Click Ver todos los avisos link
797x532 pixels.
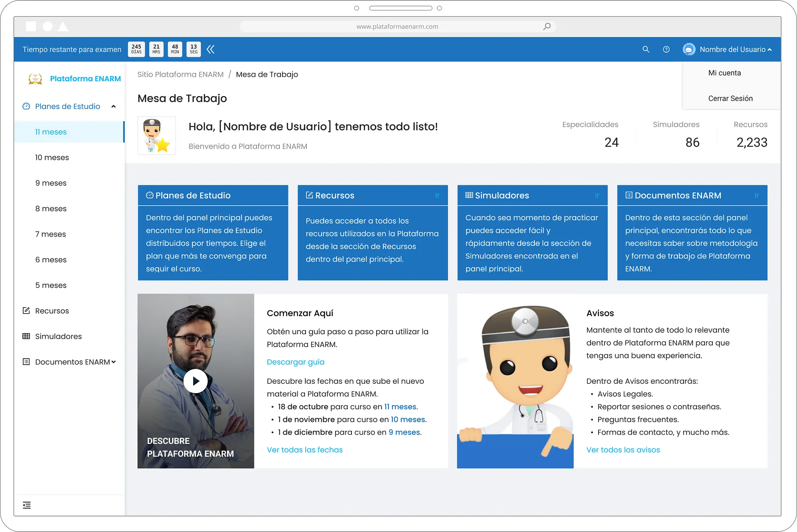point(623,450)
